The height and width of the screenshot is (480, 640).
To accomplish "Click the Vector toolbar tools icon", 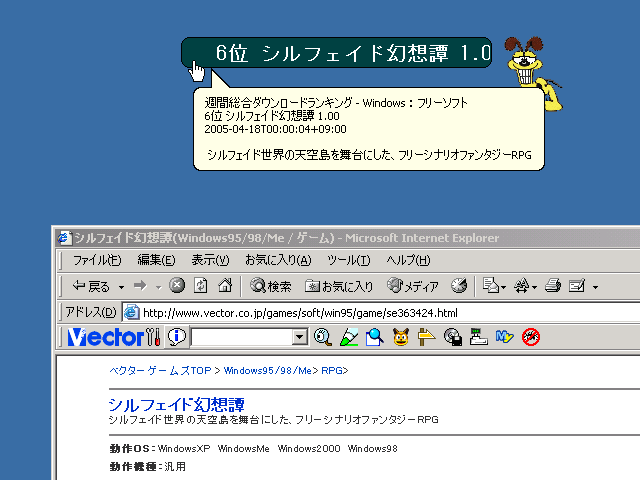I will (153, 337).
